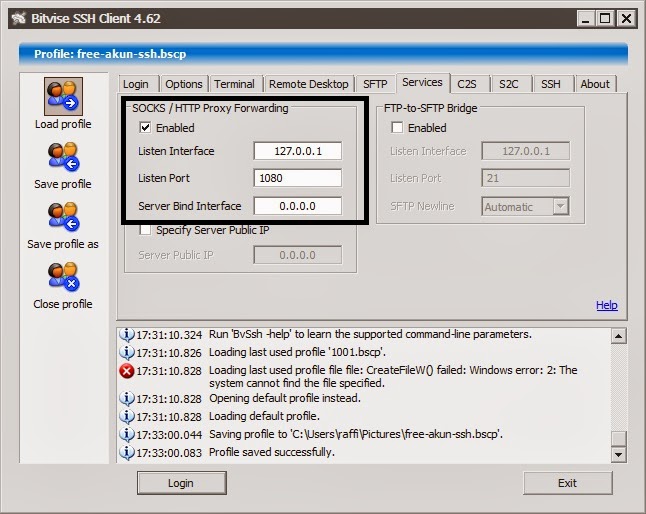Click the log scrollbar thumb

click(x=618, y=438)
